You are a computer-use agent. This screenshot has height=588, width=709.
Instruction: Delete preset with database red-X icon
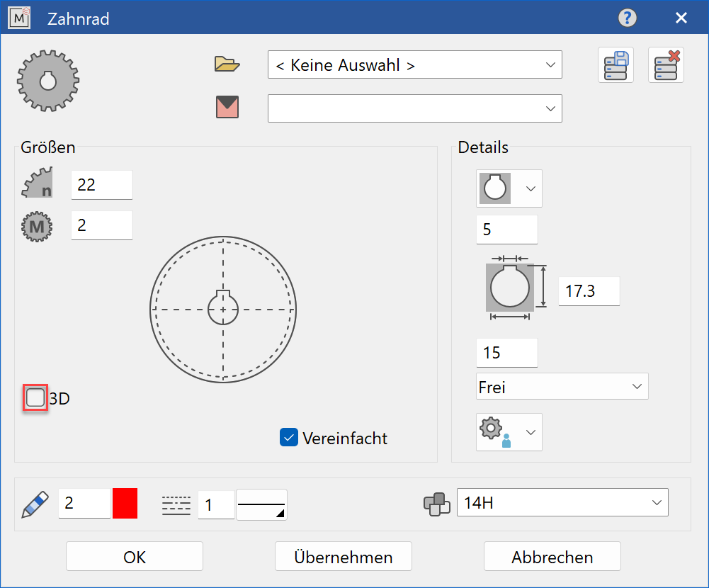point(666,65)
